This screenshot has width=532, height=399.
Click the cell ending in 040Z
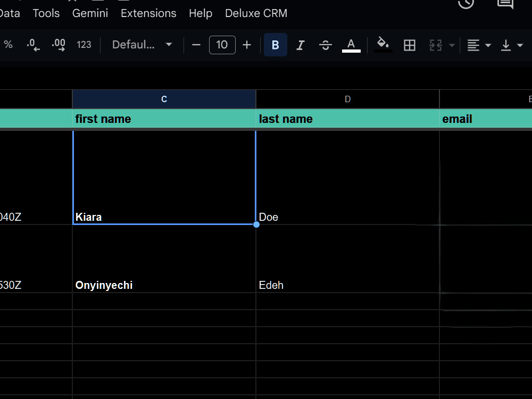click(36, 178)
